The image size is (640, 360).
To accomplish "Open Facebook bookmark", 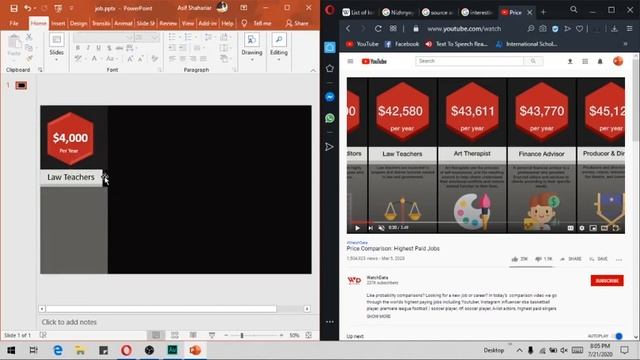I will click(402, 44).
